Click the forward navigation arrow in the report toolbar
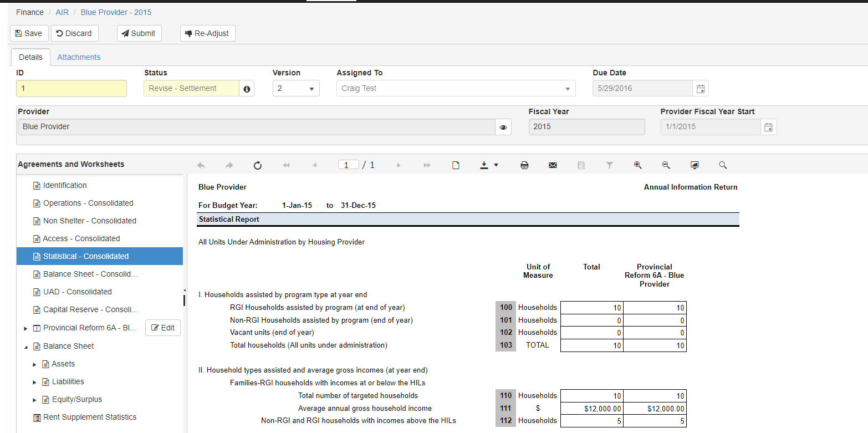The image size is (868, 433). [x=229, y=165]
